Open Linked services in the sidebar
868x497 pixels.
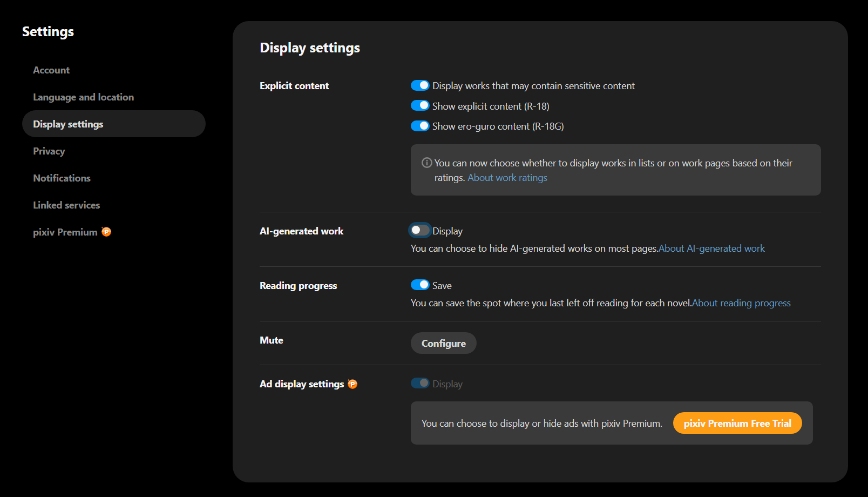pos(66,205)
